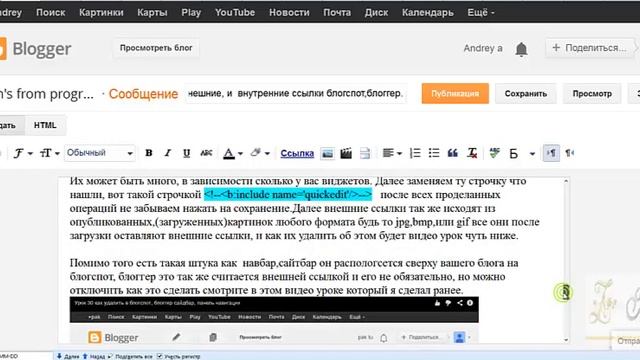Click the Blogger logo
Screen dimensions: 640x360
36,49
